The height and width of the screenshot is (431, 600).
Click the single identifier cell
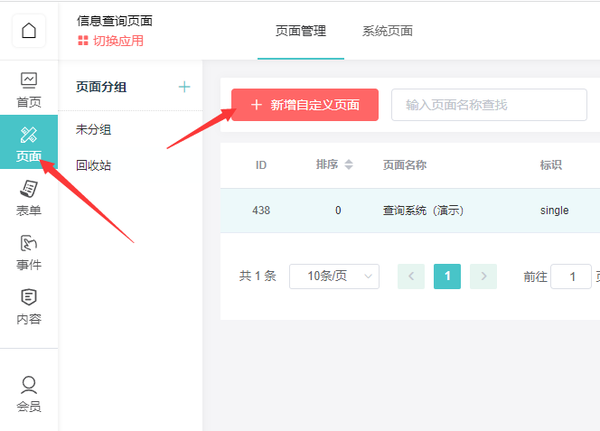pyautogui.click(x=554, y=210)
